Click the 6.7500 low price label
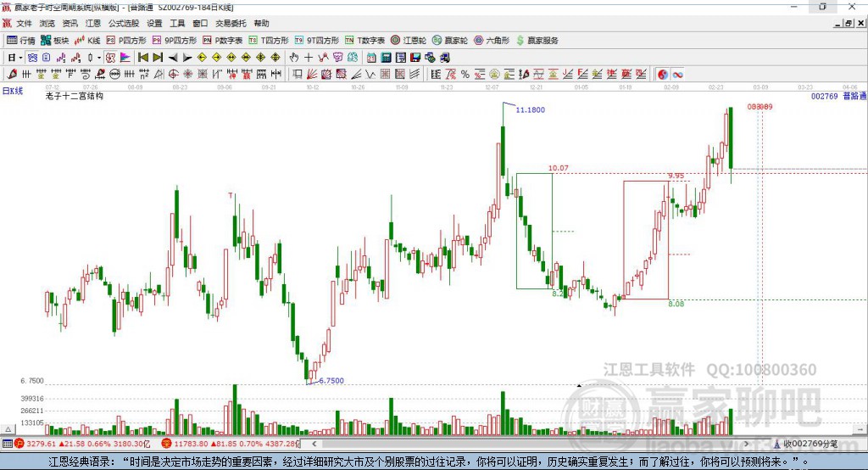Image resolution: width=868 pixels, height=470 pixels. [x=331, y=381]
